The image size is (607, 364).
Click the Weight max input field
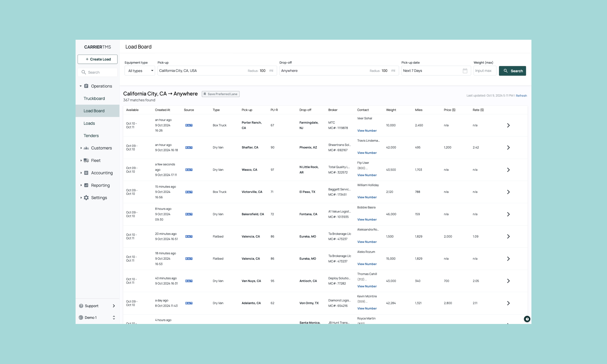click(485, 71)
